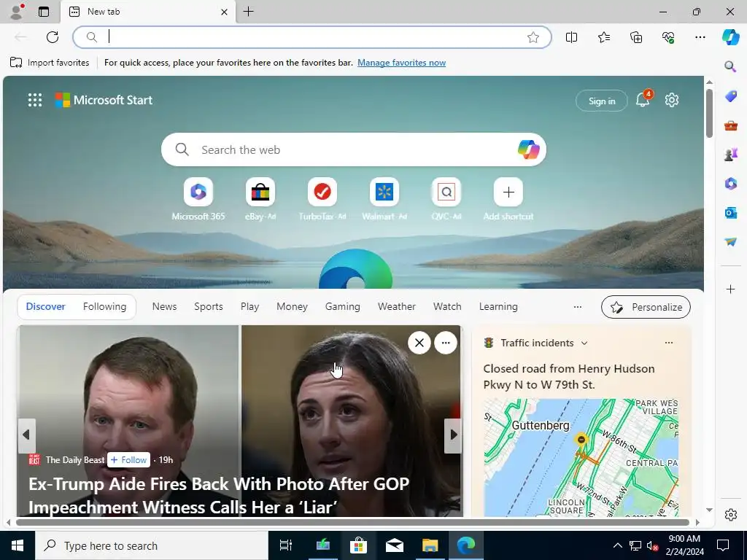Screen dimensions: 747x560
Task: Open Learning feed category
Action: click(498, 307)
